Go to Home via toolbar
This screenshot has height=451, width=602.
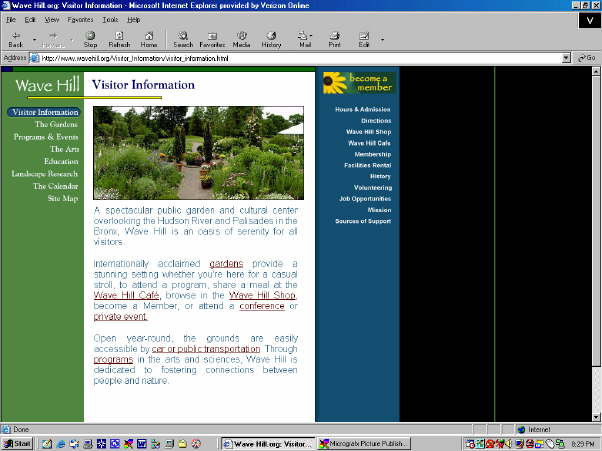(149, 40)
